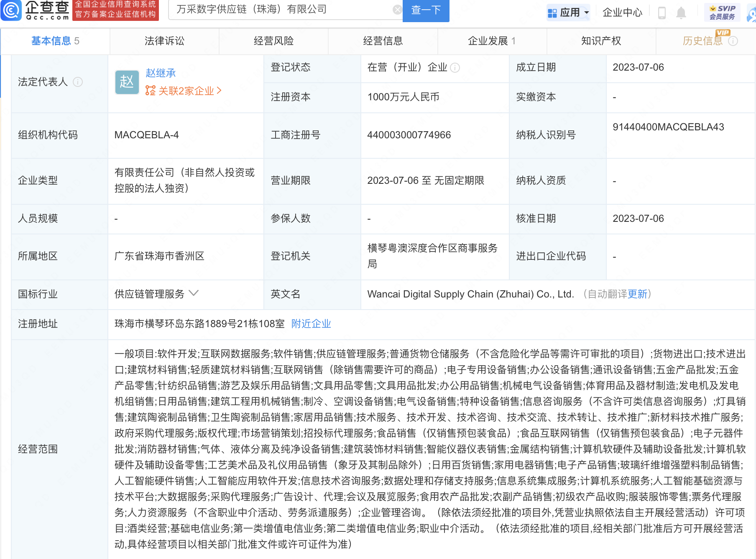Click the info icon next to 在营（开业）企业
The height and width of the screenshot is (559, 756).
tap(455, 68)
